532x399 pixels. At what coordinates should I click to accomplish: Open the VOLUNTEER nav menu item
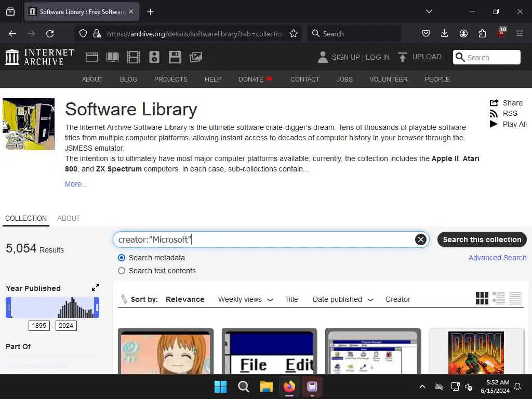point(389,79)
